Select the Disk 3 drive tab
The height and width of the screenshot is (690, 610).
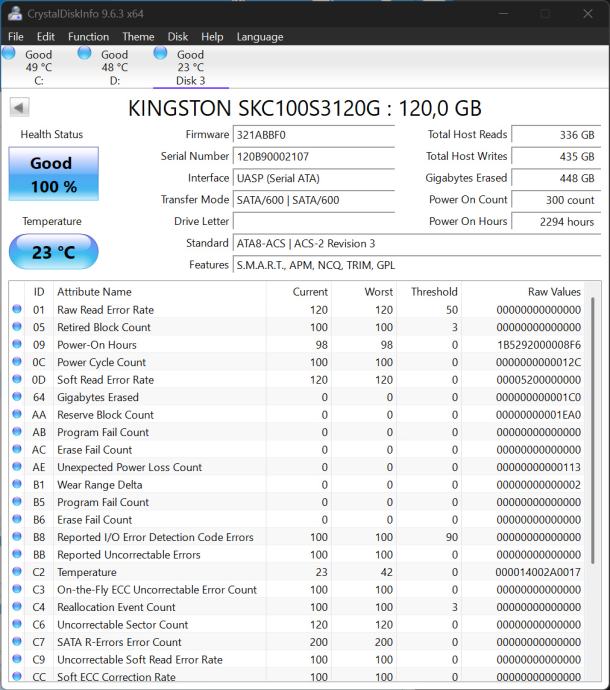[190, 68]
